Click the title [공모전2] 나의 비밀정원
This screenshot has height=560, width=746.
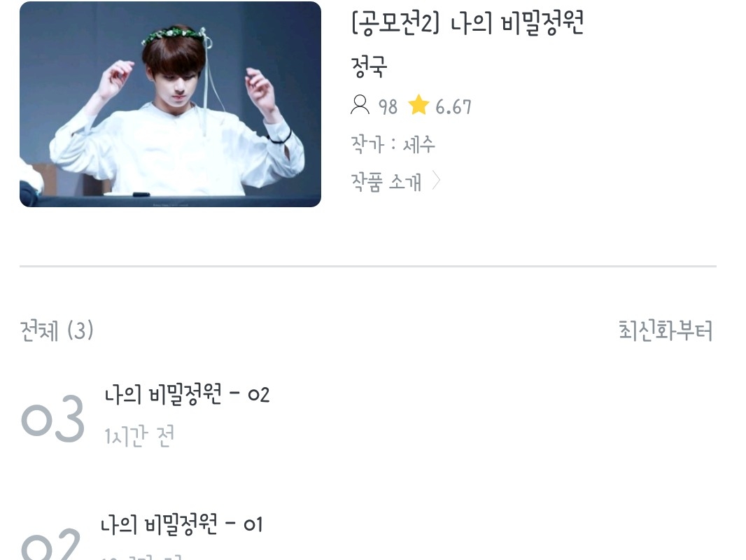point(467,23)
